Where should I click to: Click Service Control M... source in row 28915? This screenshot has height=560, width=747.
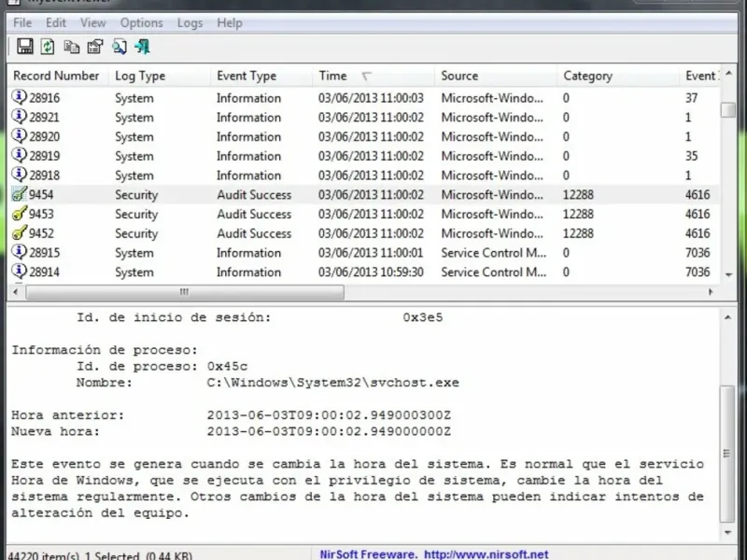(x=493, y=253)
